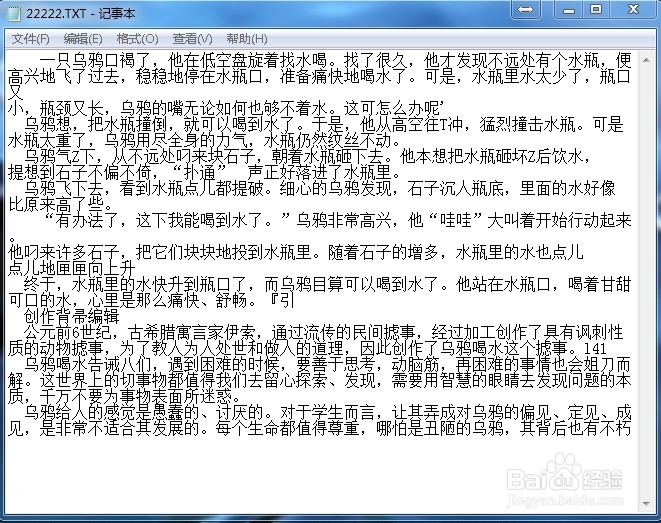The image size is (661, 523).
Task: Maximize the Notepad window
Action: point(596,9)
